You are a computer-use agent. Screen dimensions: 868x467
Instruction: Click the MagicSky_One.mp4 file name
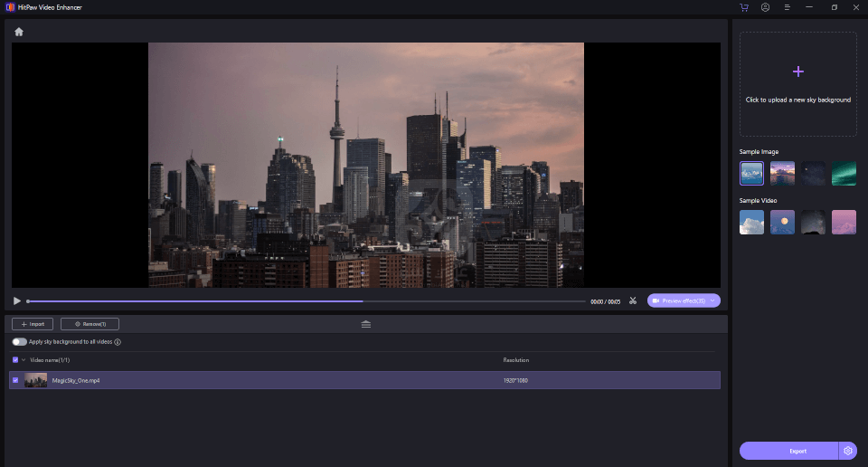pos(76,381)
